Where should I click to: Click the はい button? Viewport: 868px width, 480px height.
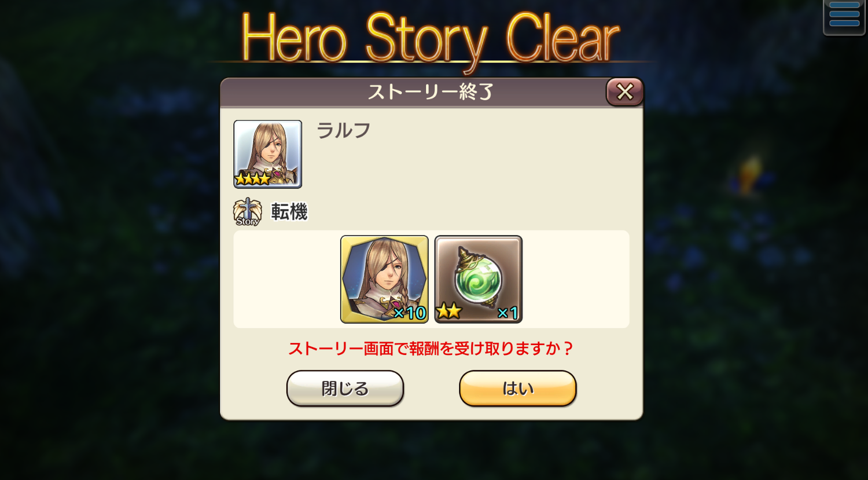click(518, 389)
